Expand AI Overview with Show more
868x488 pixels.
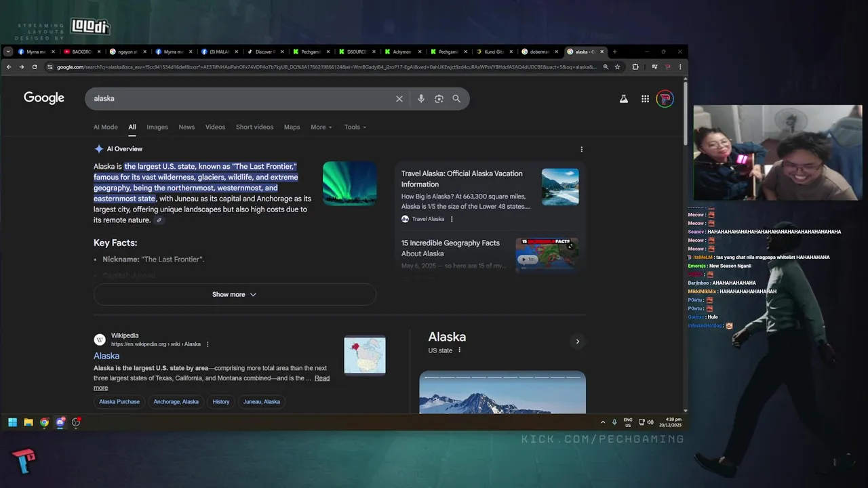[235, 295]
